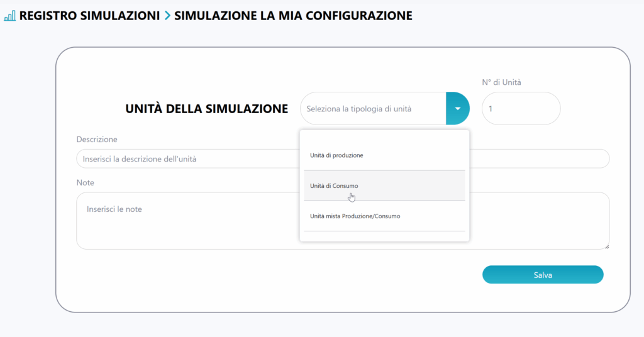The height and width of the screenshot is (337, 644).
Task: Click the Descrizione text input
Action: [189, 159]
